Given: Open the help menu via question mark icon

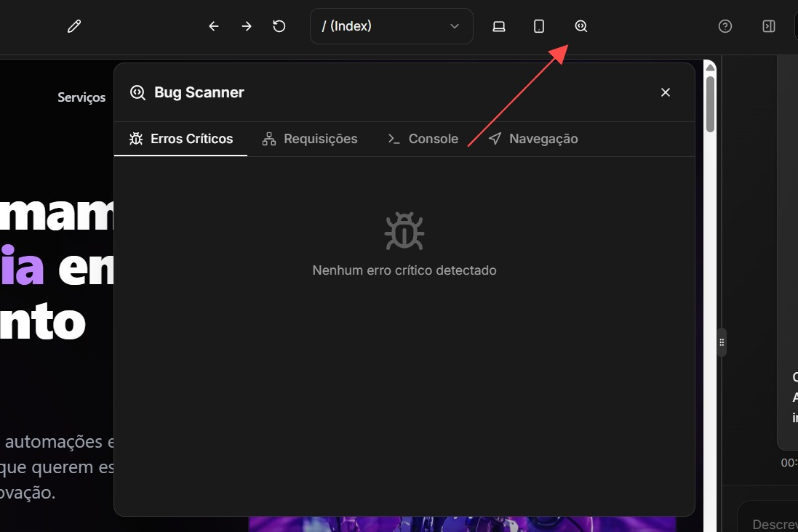Looking at the screenshot, I should pyautogui.click(x=725, y=25).
